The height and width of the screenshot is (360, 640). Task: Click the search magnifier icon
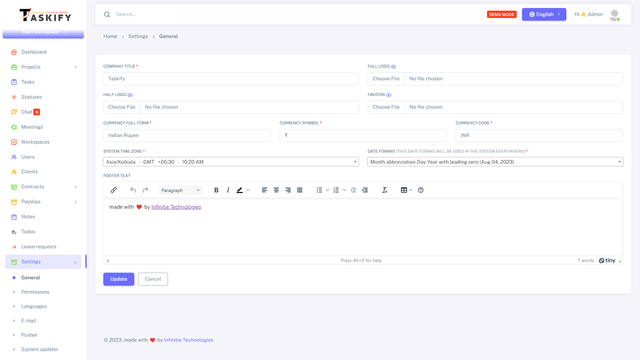point(107,14)
